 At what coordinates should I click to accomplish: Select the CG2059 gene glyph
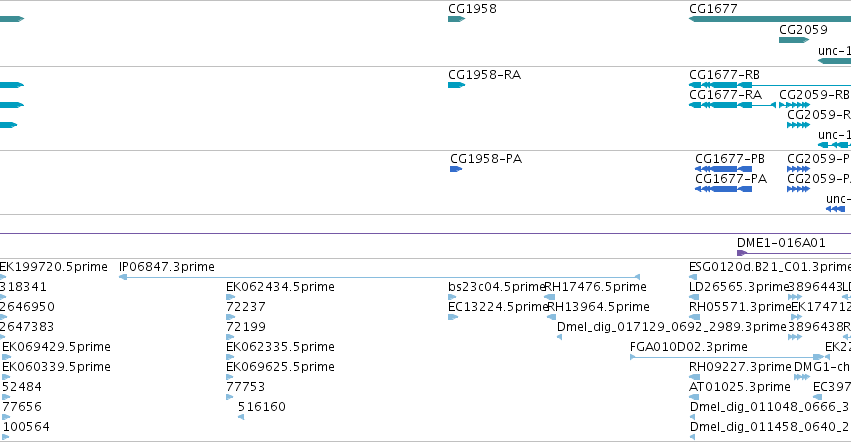tap(793, 40)
